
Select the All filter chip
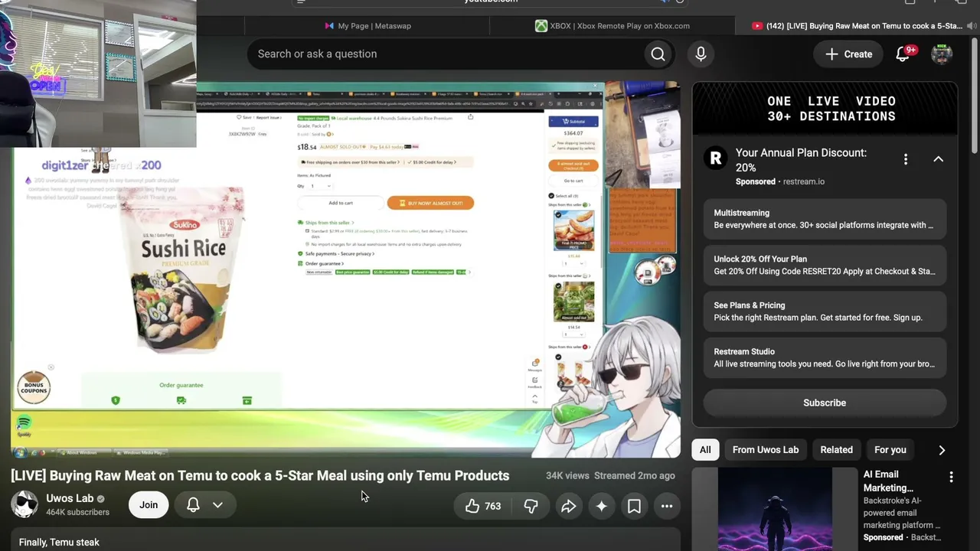tap(705, 450)
